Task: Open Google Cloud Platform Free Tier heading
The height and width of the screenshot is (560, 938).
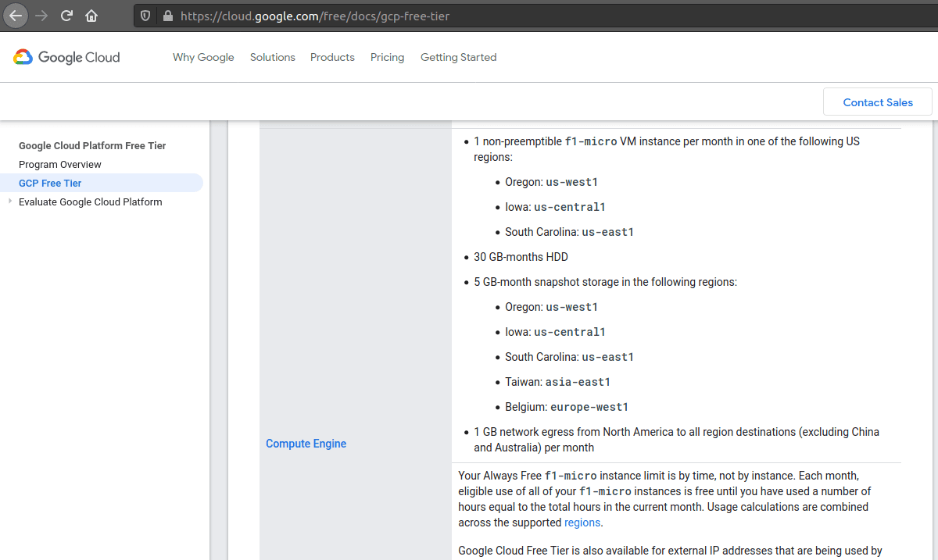Action: tap(92, 145)
